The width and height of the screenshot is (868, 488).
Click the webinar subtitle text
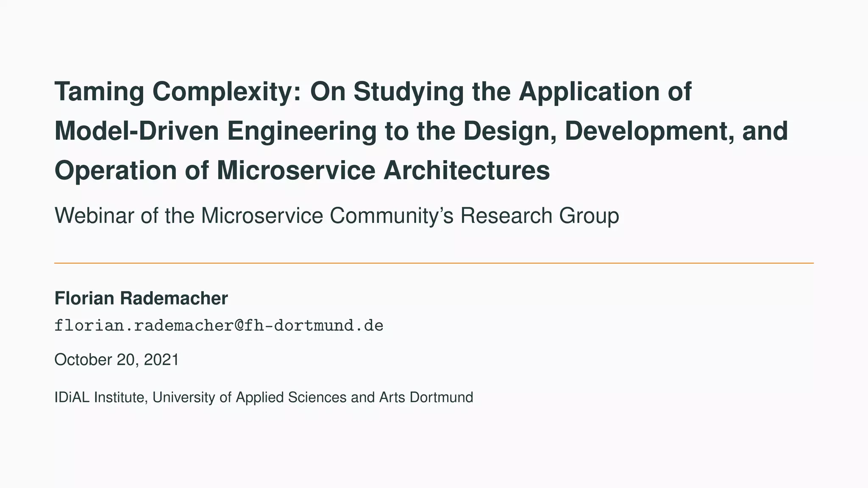point(337,216)
